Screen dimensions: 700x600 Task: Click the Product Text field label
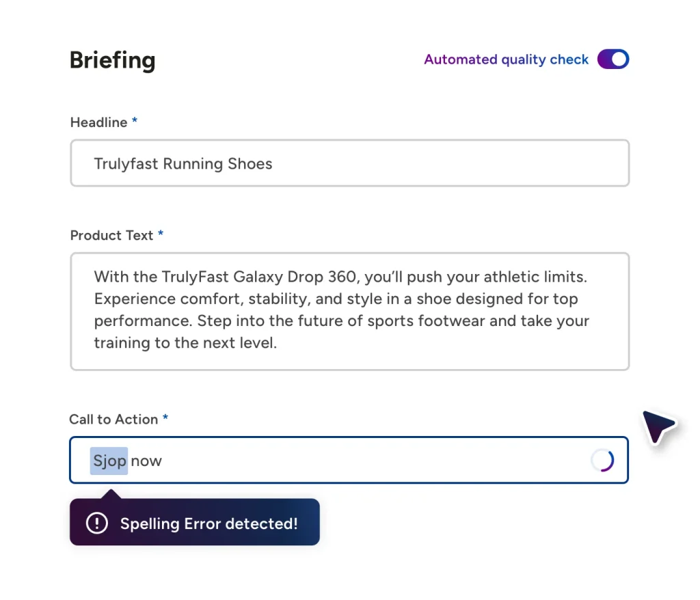point(111,235)
